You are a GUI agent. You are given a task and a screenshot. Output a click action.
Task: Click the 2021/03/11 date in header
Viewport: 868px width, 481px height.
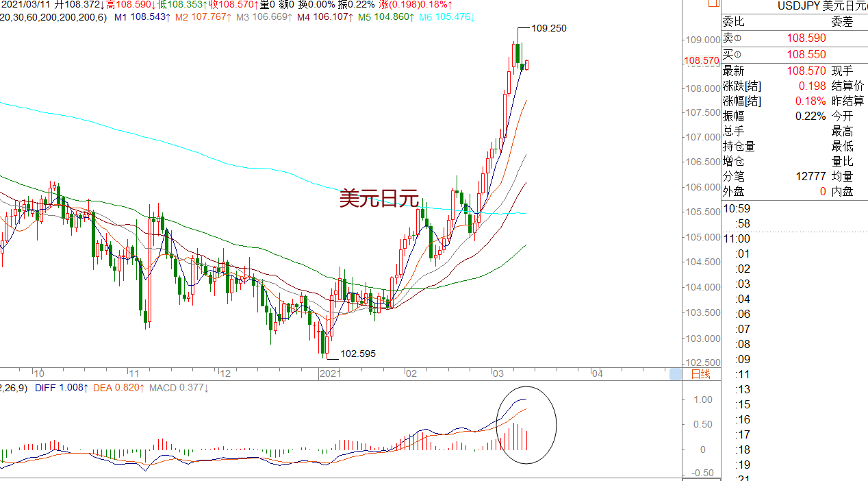[x=26, y=4]
